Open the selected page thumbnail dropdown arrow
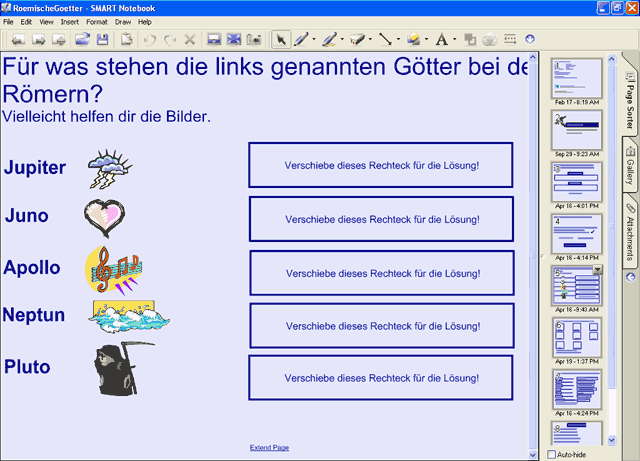The image size is (640, 461). point(597,270)
